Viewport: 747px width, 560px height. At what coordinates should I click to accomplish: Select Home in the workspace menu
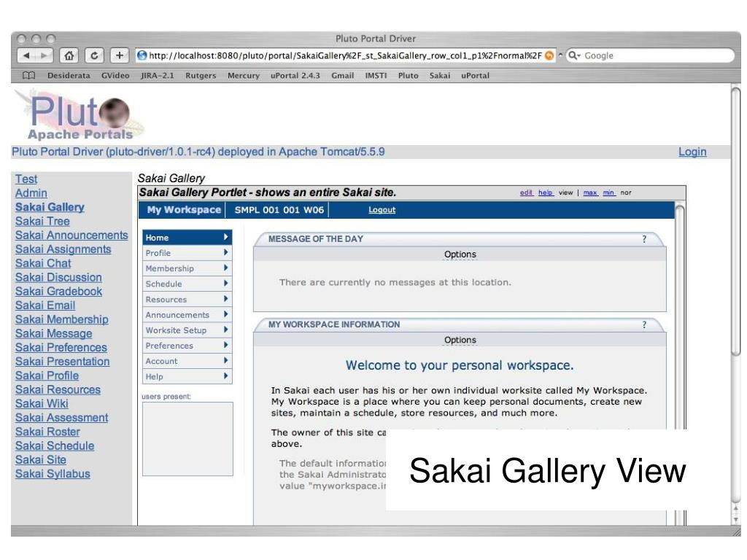coord(187,238)
